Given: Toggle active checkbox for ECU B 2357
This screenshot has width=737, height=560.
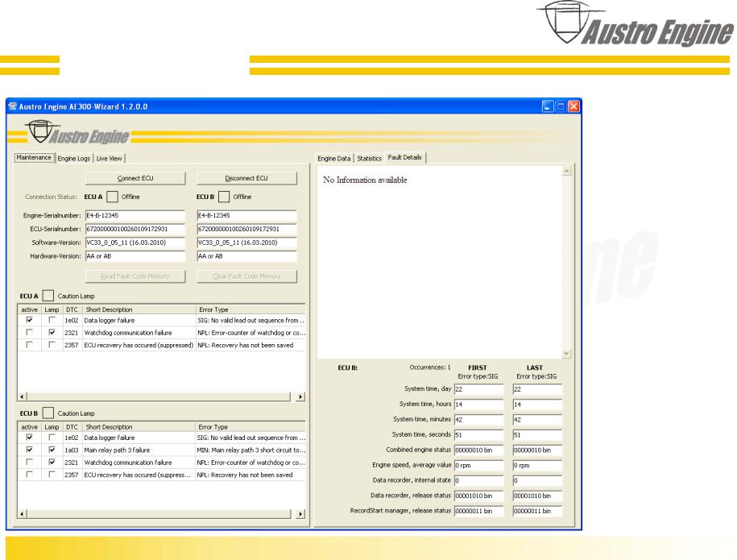Looking at the screenshot, I should coord(29,475).
